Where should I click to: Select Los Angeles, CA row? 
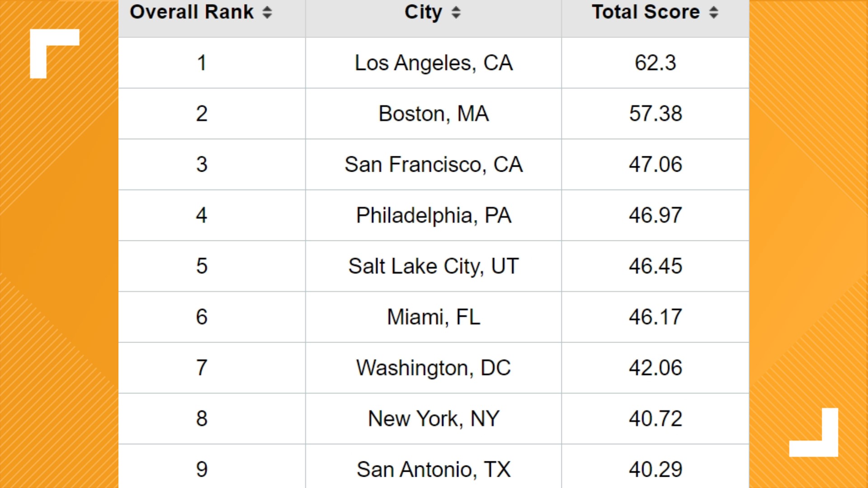tap(434, 62)
